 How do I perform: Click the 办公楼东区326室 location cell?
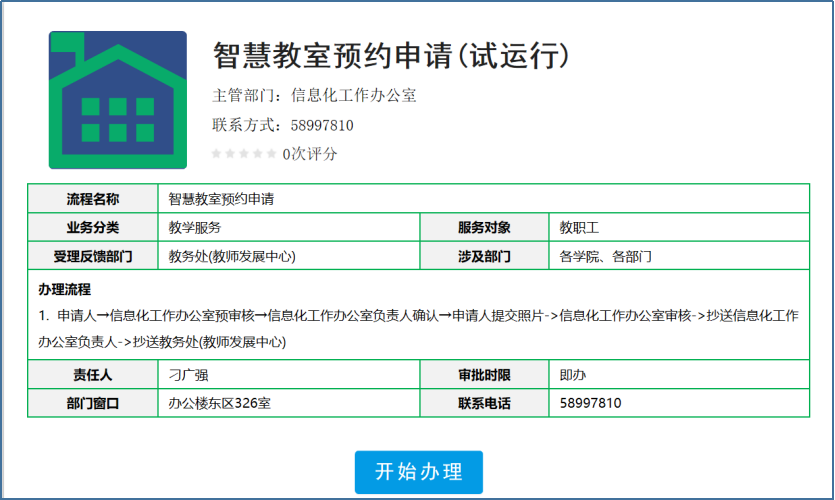[220, 403]
